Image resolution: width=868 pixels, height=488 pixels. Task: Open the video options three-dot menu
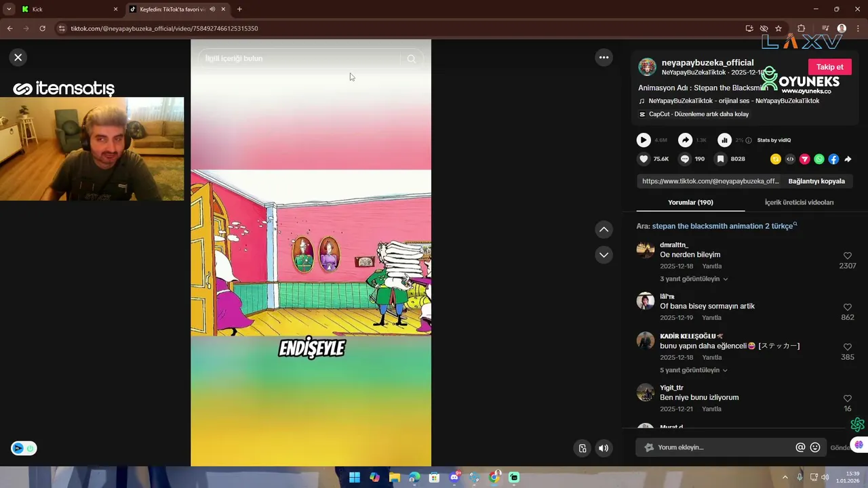pos(604,58)
